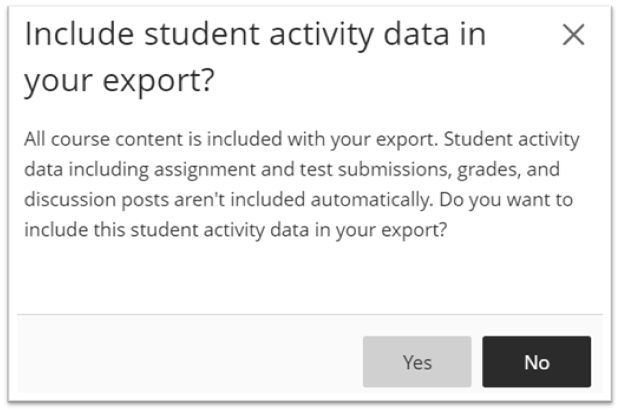The width and height of the screenshot is (620, 412).
Task: Decline student activity data with No
Action: click(x=537, y=362)
